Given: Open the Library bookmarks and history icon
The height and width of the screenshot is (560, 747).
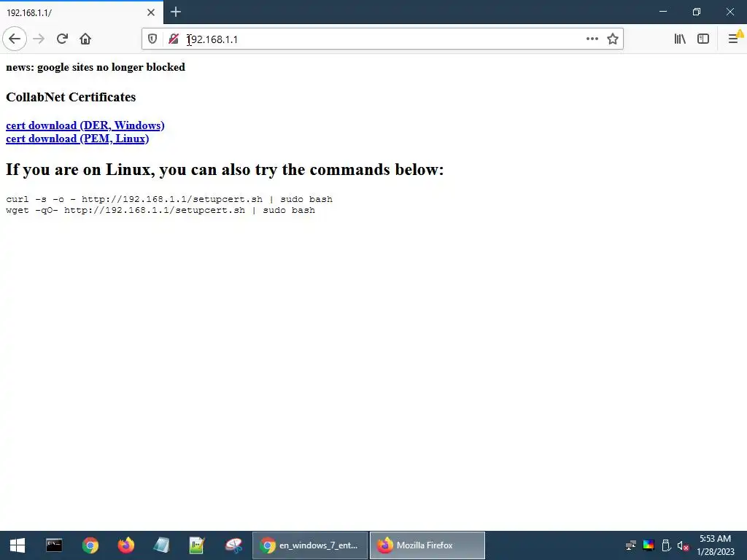Looking at the screenshot, I should (680, 39).
